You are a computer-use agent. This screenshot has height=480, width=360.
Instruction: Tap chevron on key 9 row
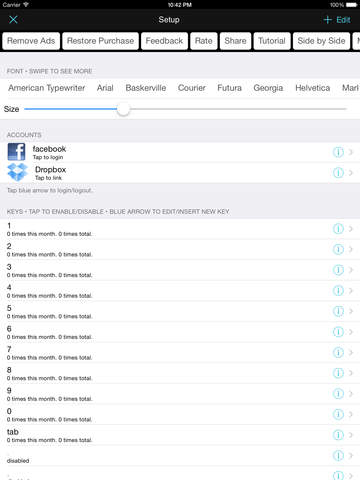pyautogui.click(x=351, y=394)
